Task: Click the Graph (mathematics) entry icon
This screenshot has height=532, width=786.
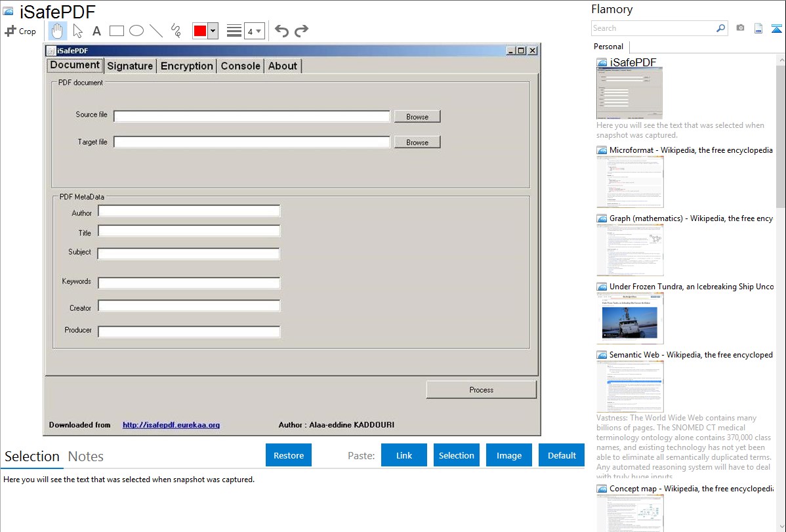Action: pos(602,218)
